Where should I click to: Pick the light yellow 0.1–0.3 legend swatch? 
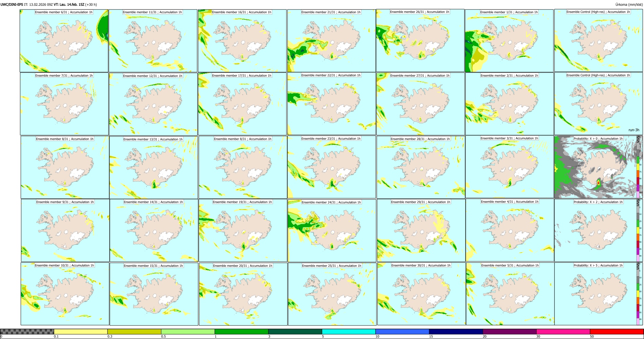click(81, 332)
